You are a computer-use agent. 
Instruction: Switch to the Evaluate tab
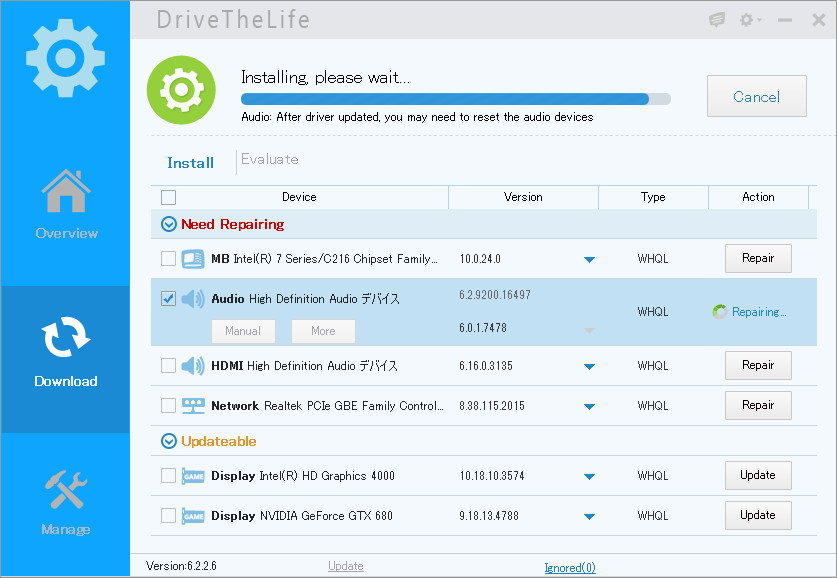[270, 162]
